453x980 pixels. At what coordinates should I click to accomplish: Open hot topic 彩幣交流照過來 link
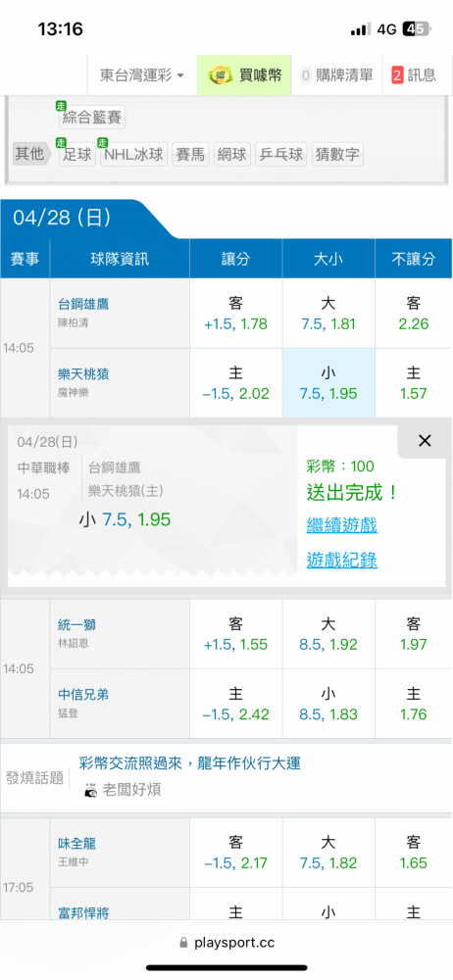tap(189, 762)
